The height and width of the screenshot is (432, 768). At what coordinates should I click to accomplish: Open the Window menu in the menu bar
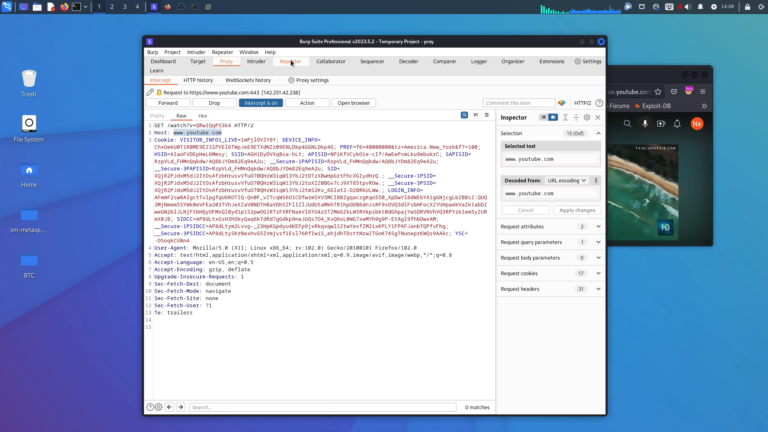(248, 52)
